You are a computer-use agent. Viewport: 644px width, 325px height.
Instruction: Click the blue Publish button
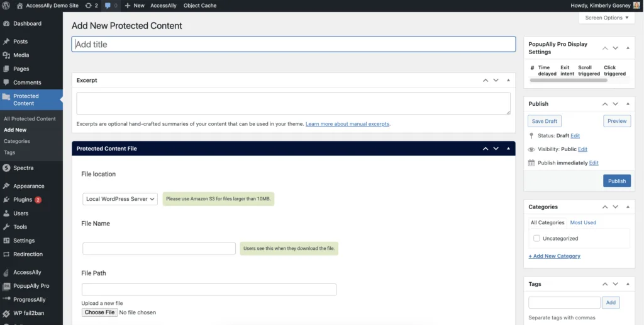pyautogui.click(x=617, y=181)
